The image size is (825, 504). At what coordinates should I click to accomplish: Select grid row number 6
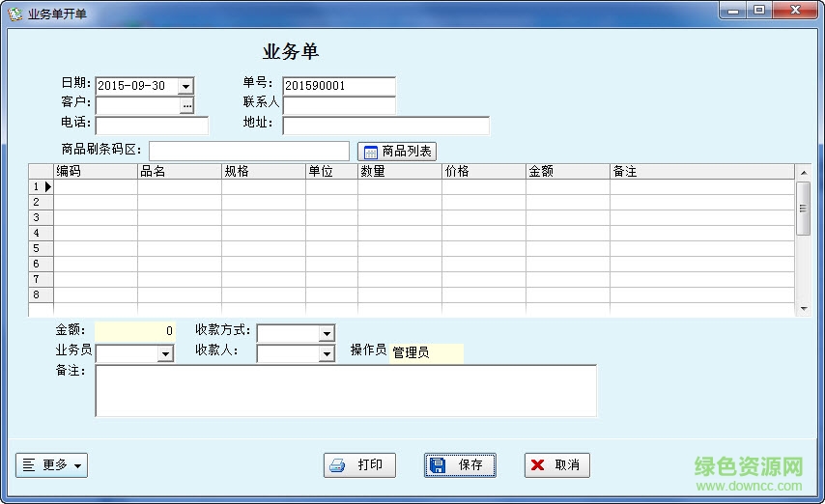pos(41,264)
